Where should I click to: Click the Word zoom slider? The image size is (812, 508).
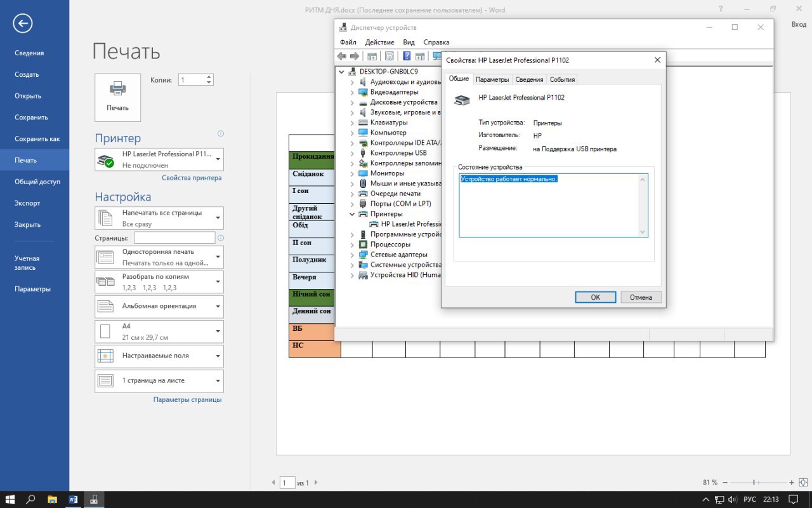click(x=758, y=483)
